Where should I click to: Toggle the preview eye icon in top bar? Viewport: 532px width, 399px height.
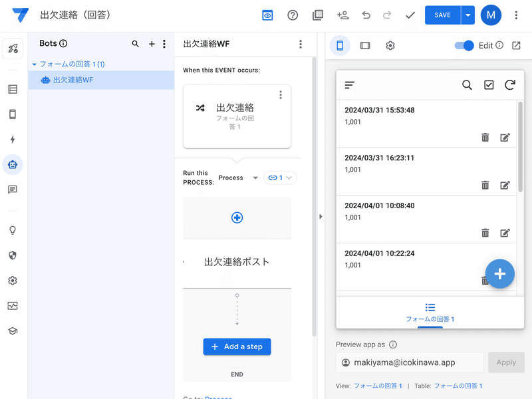267,15
